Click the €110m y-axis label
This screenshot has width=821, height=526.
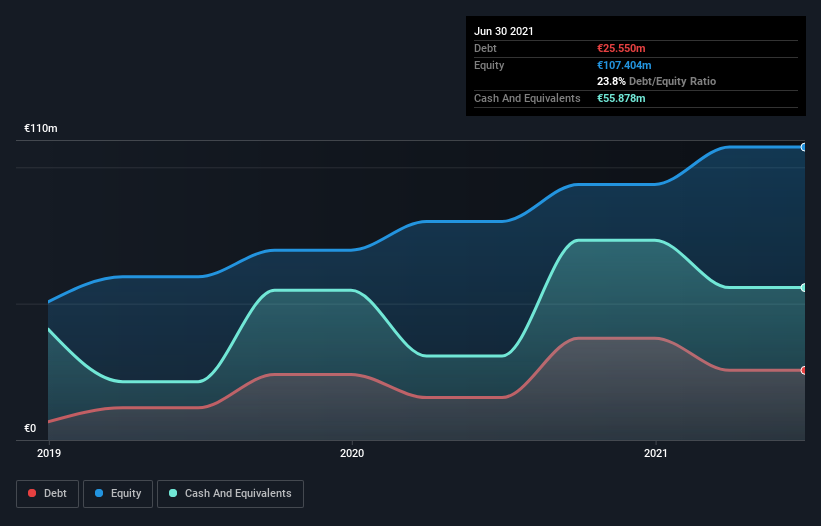coord(41,128)
